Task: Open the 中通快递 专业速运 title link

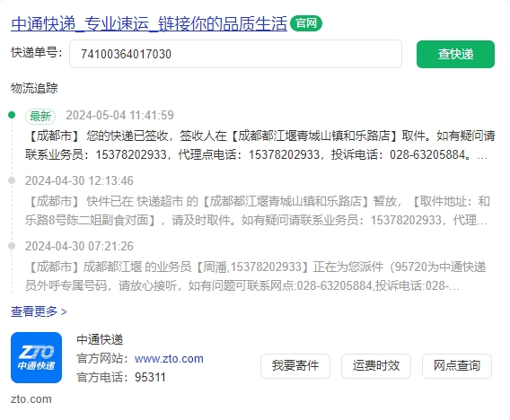Action: click(149, 23)
